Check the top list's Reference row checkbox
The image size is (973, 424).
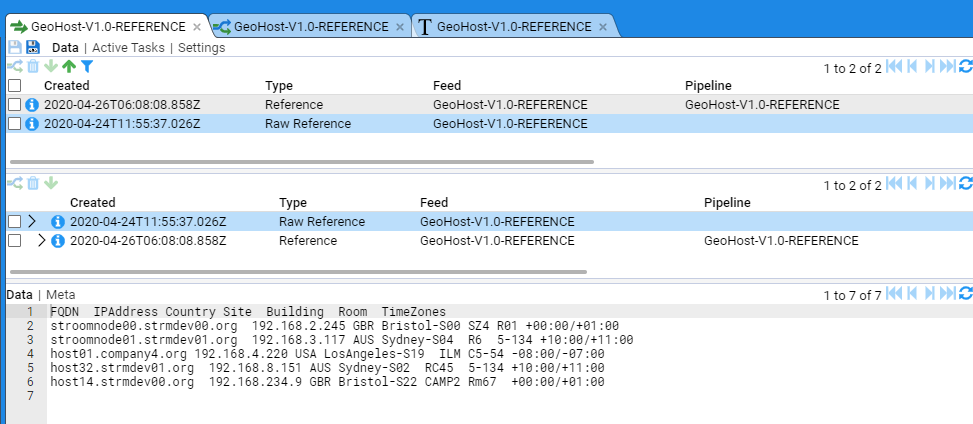14,104
